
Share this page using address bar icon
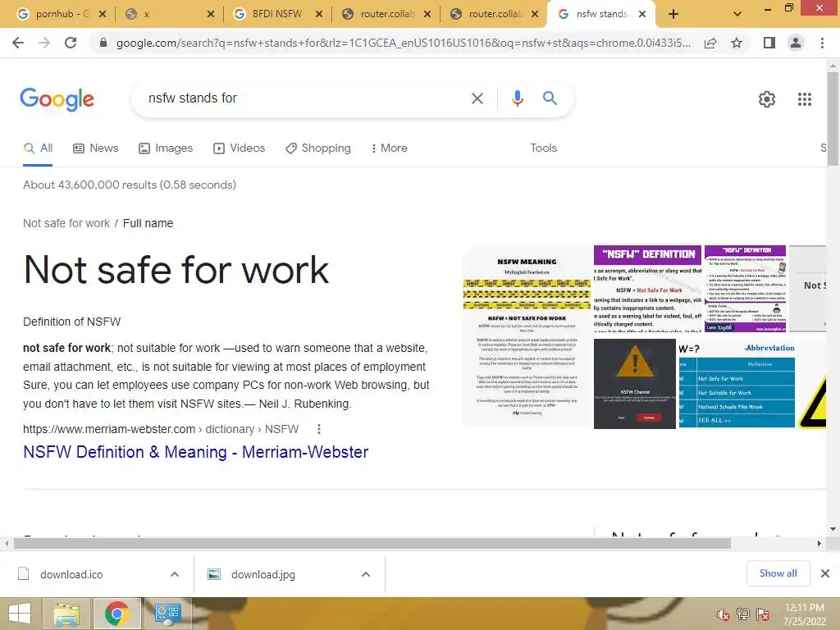coord(710,43)
